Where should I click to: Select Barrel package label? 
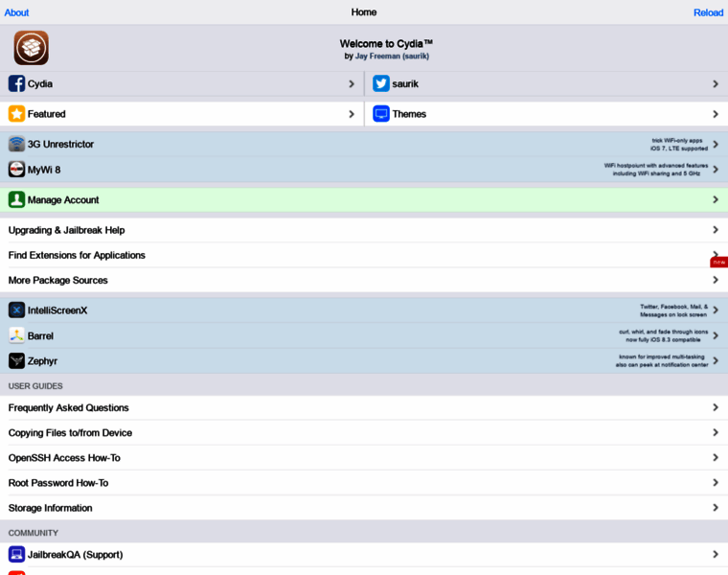point(40,335)
